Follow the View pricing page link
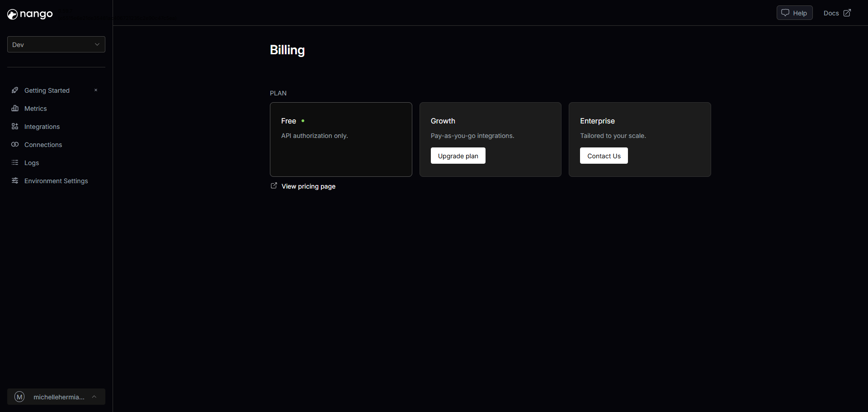The image size is (868, 412). [308, 186]
